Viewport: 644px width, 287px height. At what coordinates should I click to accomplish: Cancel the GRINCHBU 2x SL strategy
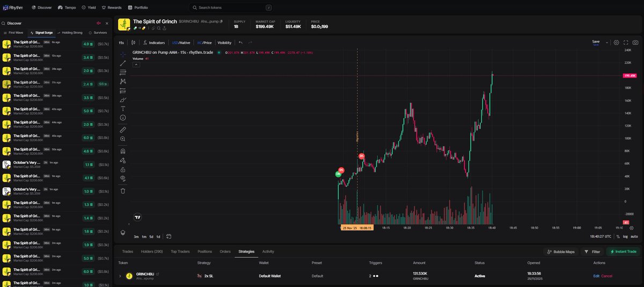[x=606, y=276]
